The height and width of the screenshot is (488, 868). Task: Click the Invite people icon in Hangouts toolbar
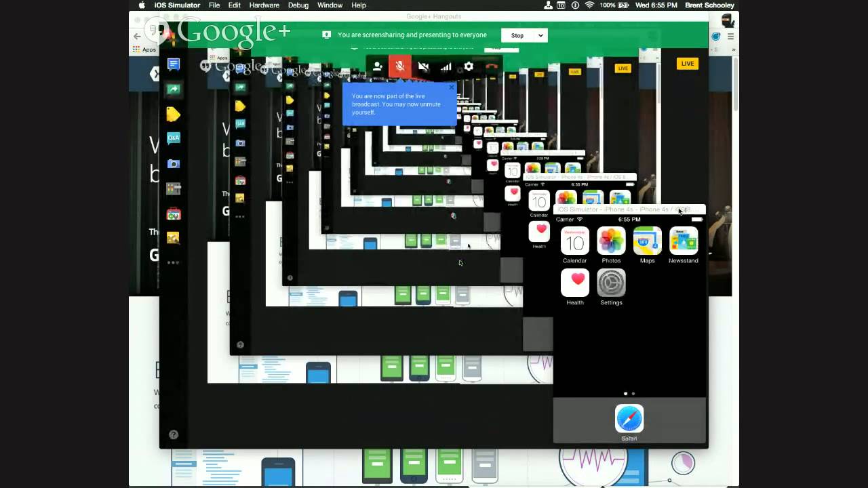pos(378,66)
